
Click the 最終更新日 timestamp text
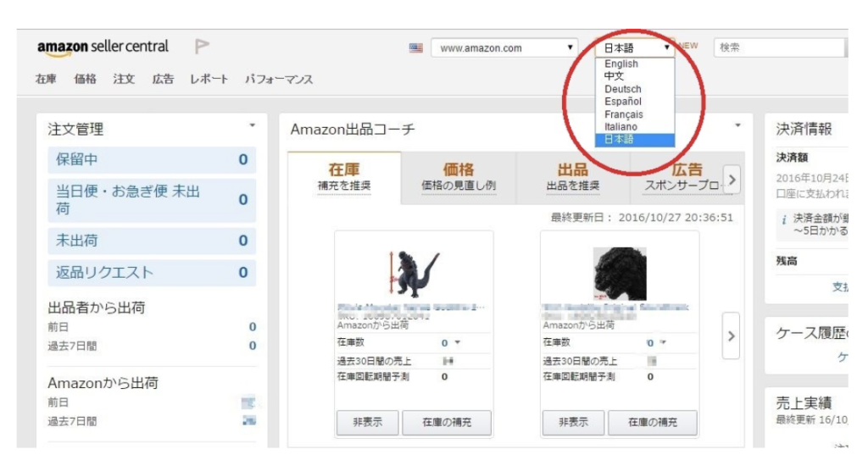[642, 218]
